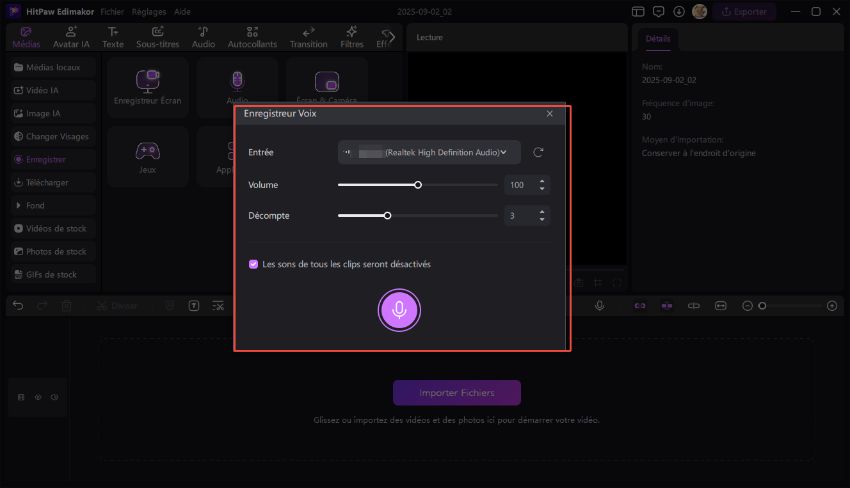Click the timeline microphone voice-over icon

(600, 306)
